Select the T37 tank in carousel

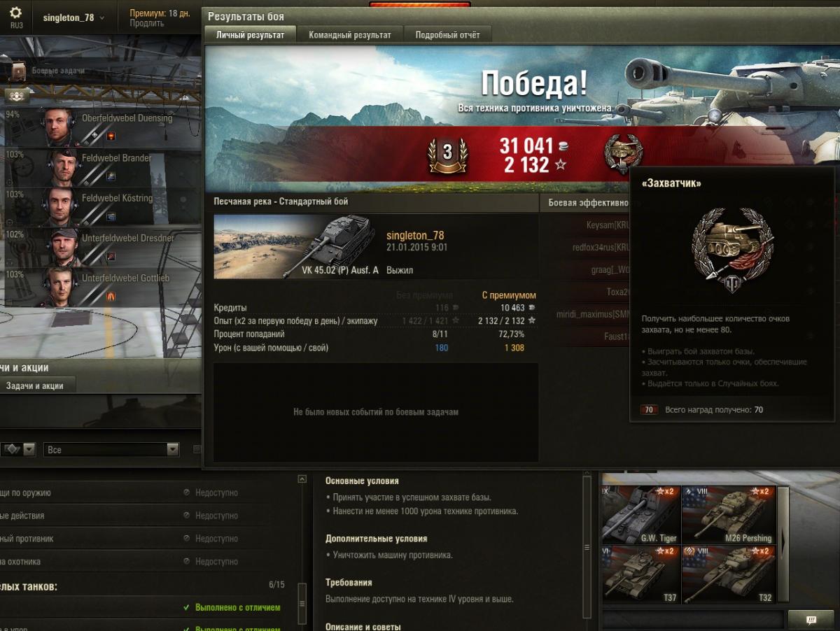click(x=641, y=574)
